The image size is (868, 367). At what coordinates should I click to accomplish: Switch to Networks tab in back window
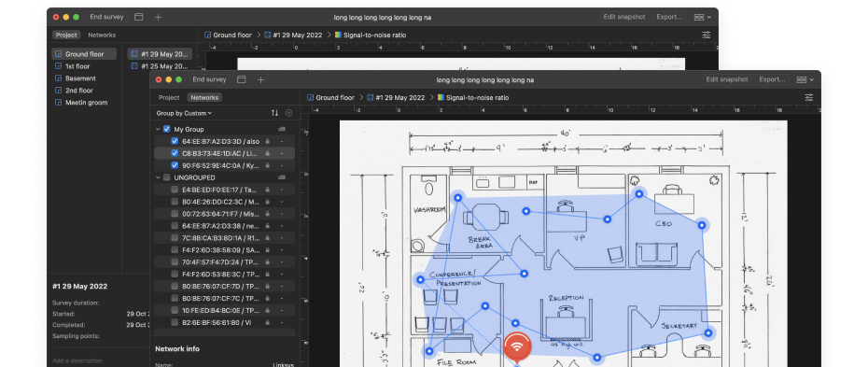[102, 35]
